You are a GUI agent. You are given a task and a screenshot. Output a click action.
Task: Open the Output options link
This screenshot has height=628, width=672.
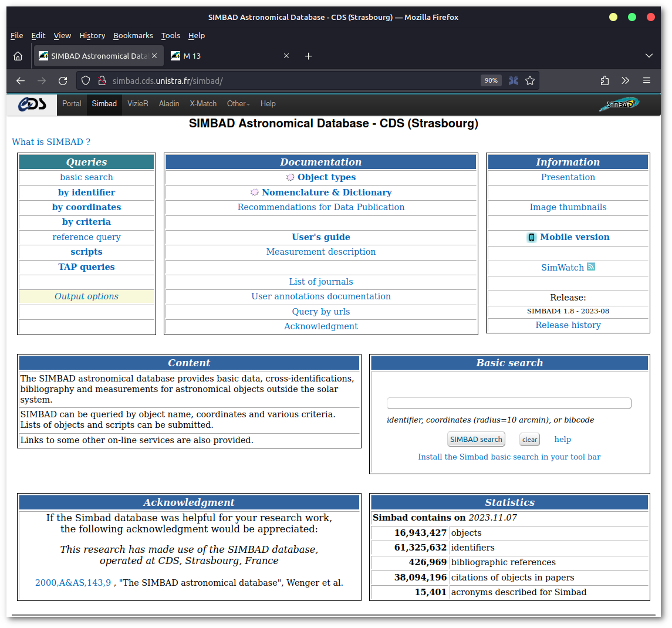pyautogui.click(x=87, y=296)
